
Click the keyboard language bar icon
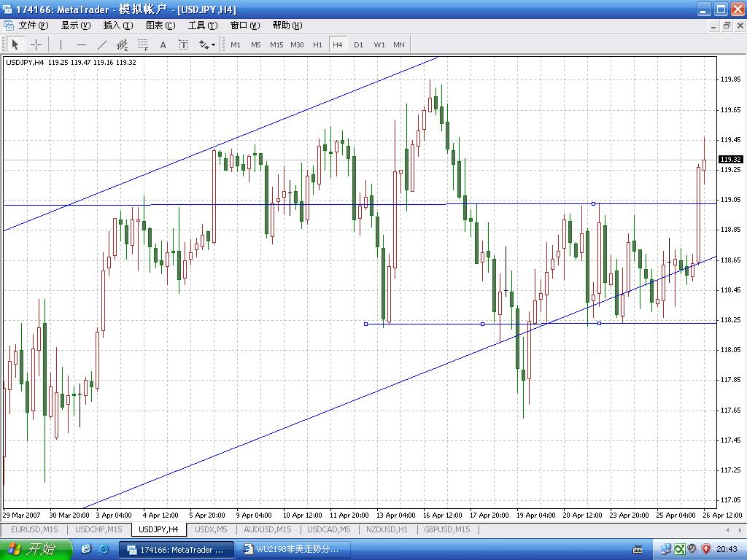(637, 550)
